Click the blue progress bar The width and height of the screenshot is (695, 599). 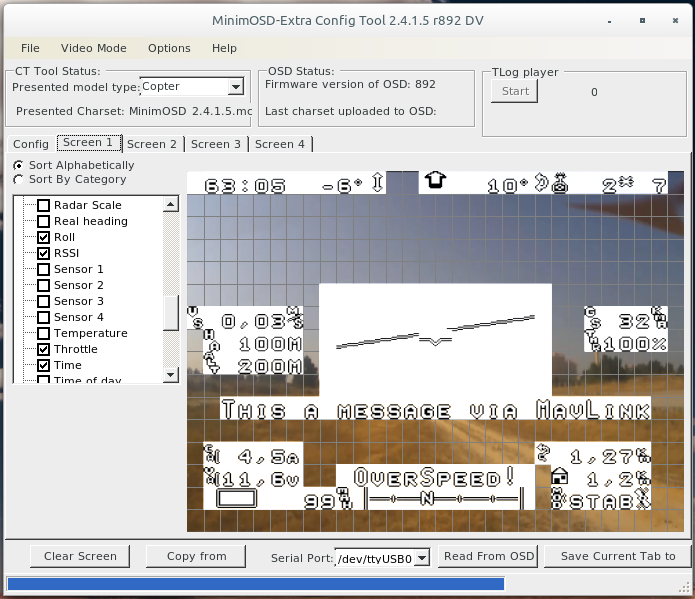[x=255, y=583]
